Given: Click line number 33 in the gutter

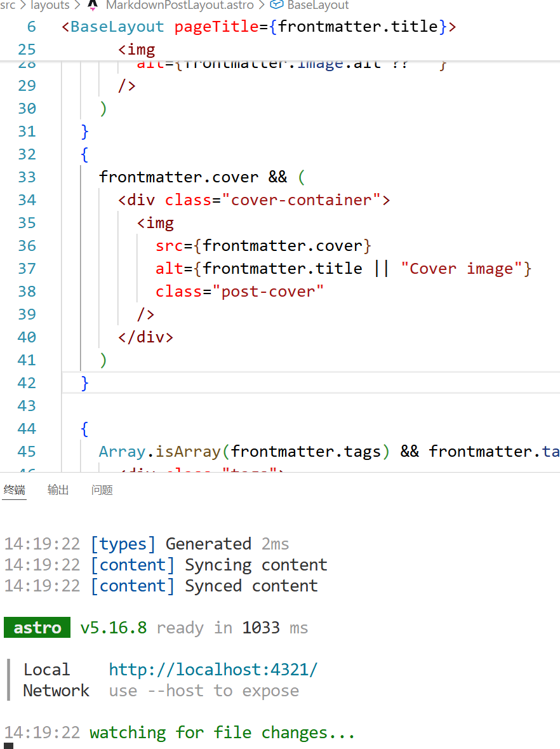Looking at the screenshot, I should [27, 177].
